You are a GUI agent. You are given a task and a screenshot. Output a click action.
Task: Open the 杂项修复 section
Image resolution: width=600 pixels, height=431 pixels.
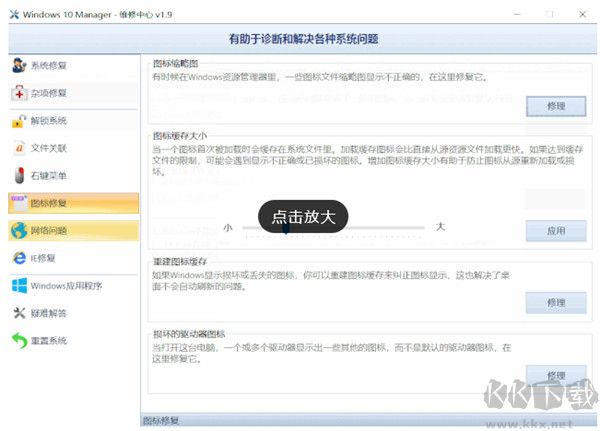73,93
